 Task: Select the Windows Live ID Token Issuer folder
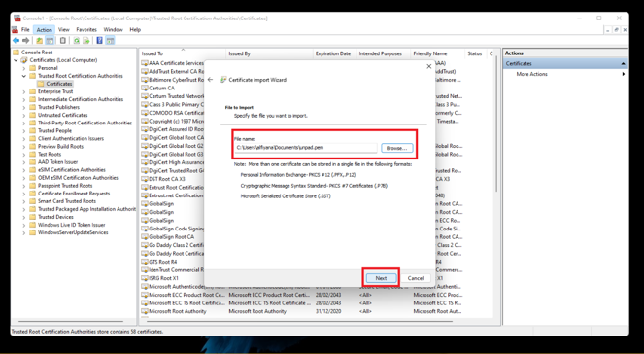coord(72,225)
